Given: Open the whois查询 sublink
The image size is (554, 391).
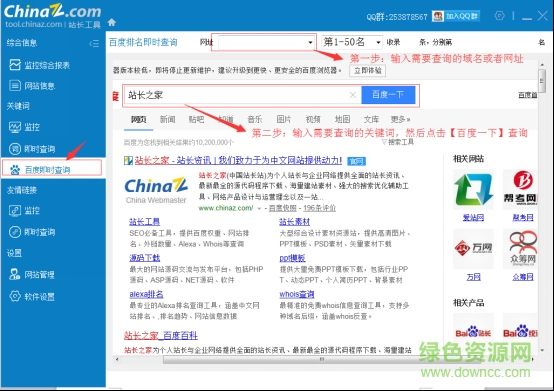Looking at the screenshot, I should point(296,294).
